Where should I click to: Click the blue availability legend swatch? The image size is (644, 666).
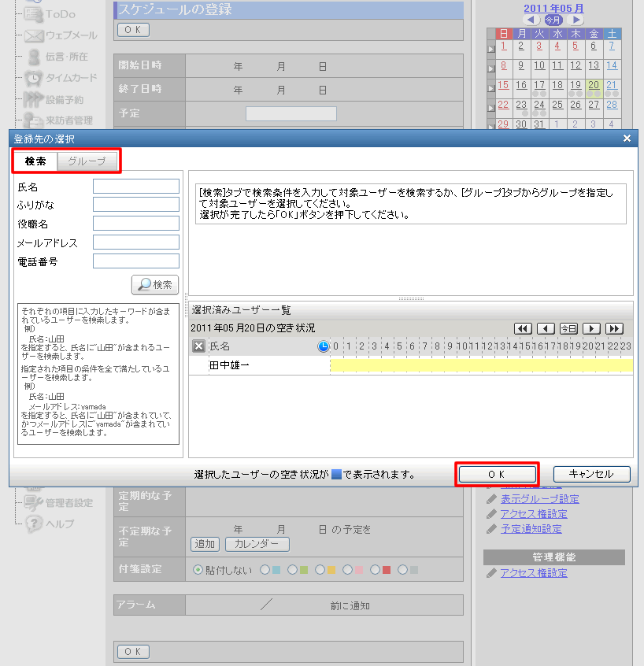[x=336, y=474]
